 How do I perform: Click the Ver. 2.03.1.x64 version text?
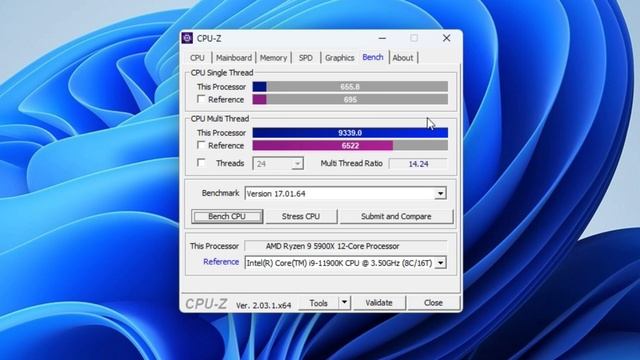[264, 305]
